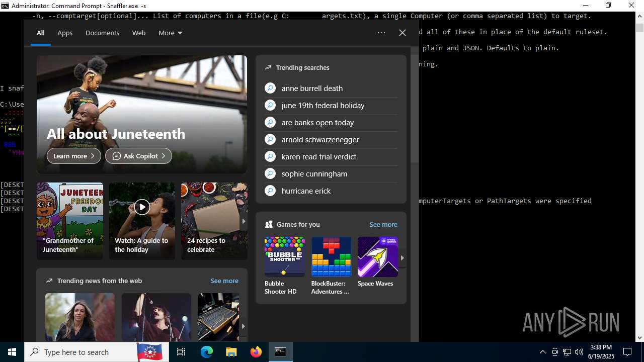Search for karen read trial verdict
Image resolution: width=644 pixels, height=362 pixels.
pos(319,156)
